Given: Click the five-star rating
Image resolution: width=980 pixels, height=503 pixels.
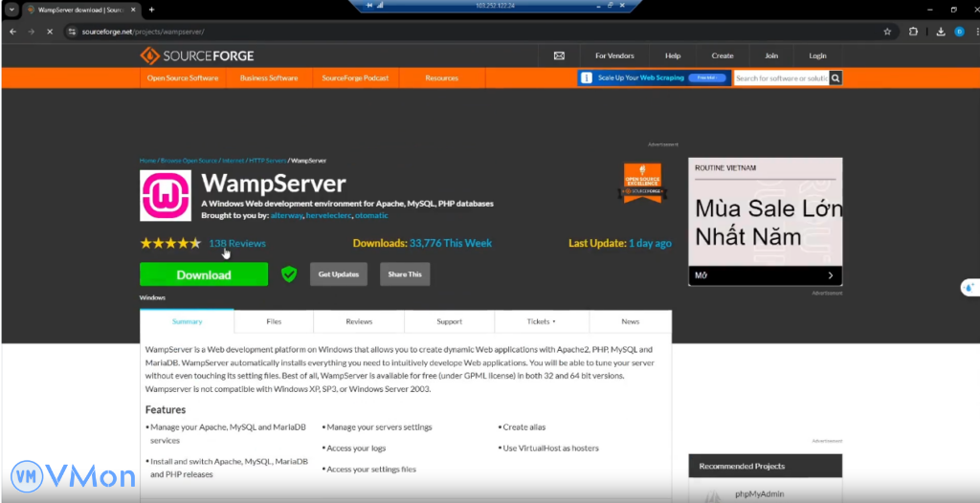Looking at the screenshot, I should tap(170, 243).
